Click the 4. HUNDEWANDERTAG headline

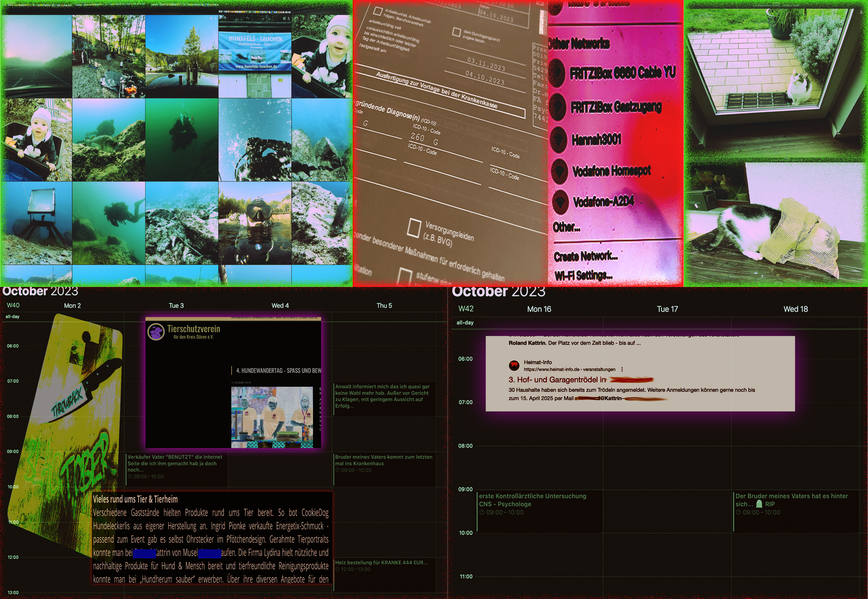pyautogui.click(x=278, y=370)
